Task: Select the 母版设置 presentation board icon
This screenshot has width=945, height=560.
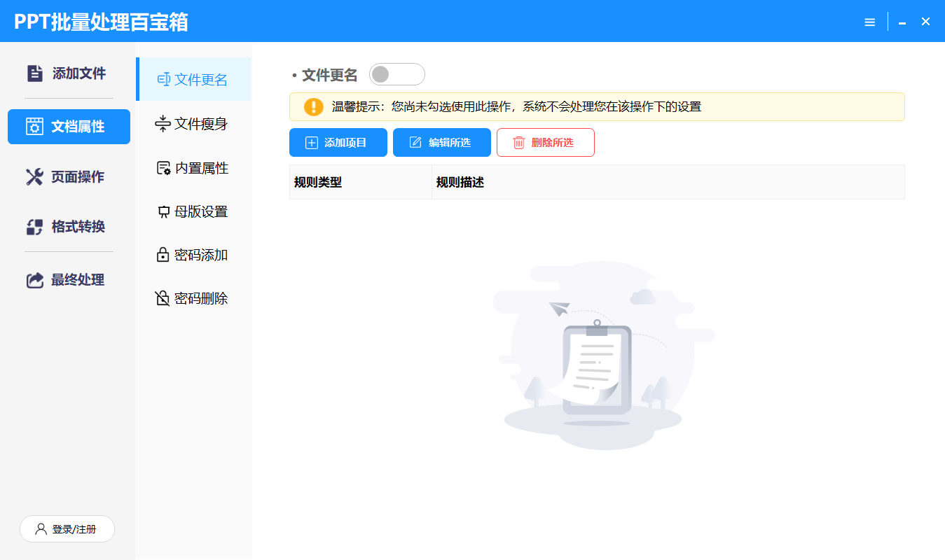Action: coord(163,211)
